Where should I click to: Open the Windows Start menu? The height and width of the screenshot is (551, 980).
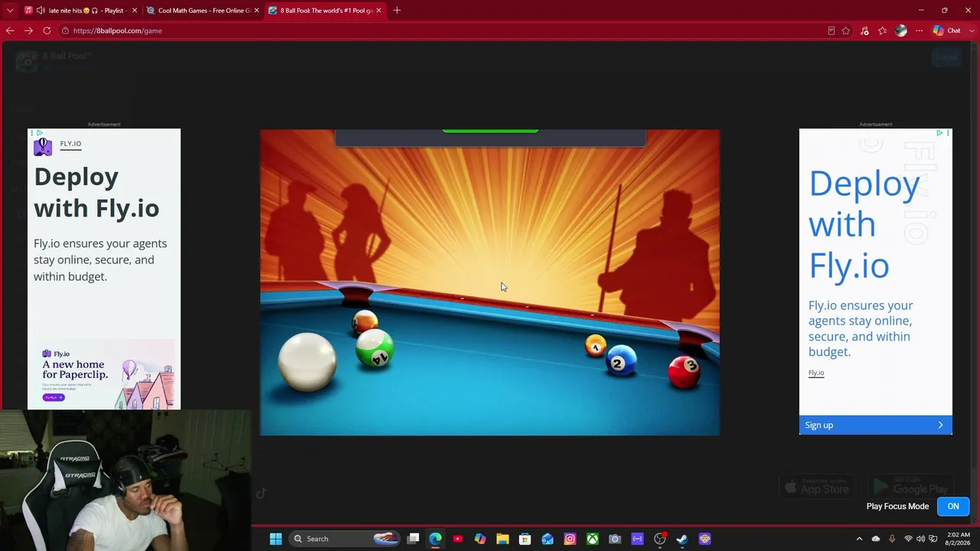pos(276,539)
